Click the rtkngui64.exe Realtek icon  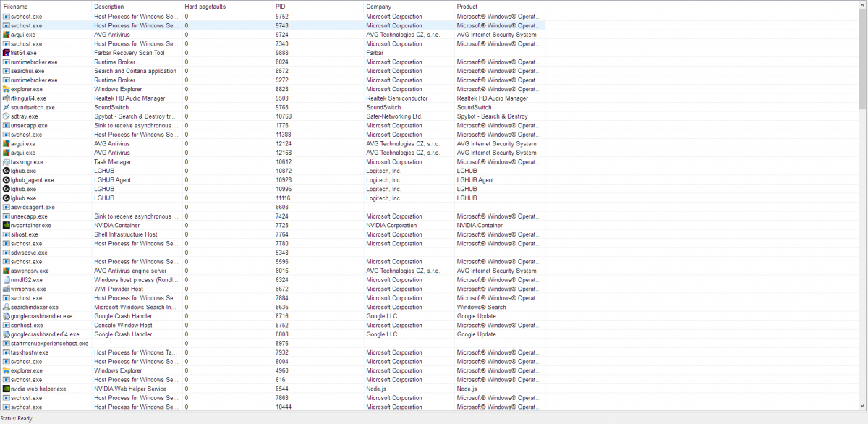click(7, 98)
